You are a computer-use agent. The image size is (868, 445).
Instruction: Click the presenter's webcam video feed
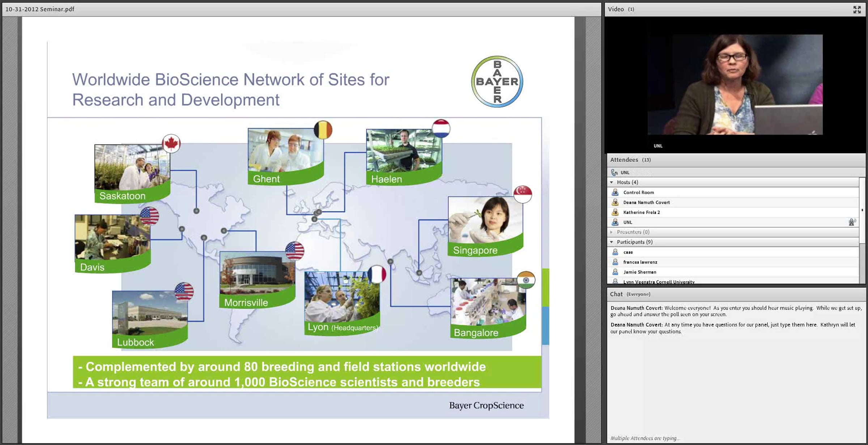[x=735, y=85]
